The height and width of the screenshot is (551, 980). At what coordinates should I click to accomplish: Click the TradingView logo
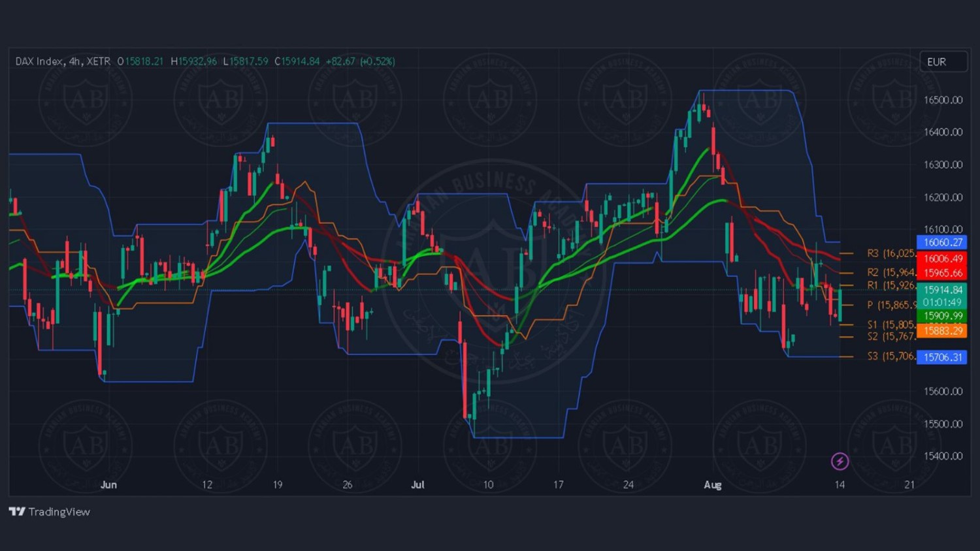click(x=50, y=512)
